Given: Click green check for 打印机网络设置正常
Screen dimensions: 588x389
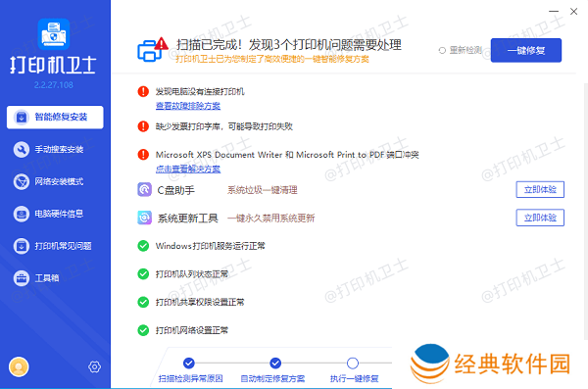Looking at the screenshot, I should click(143, 330).
